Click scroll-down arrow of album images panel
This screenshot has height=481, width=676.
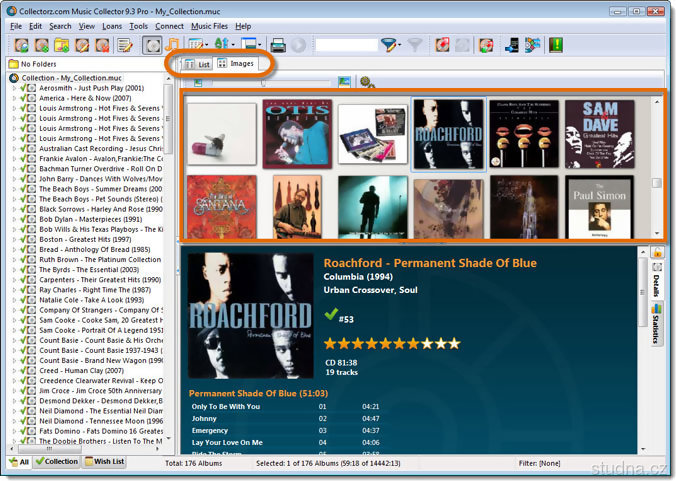tap(657, 233)
